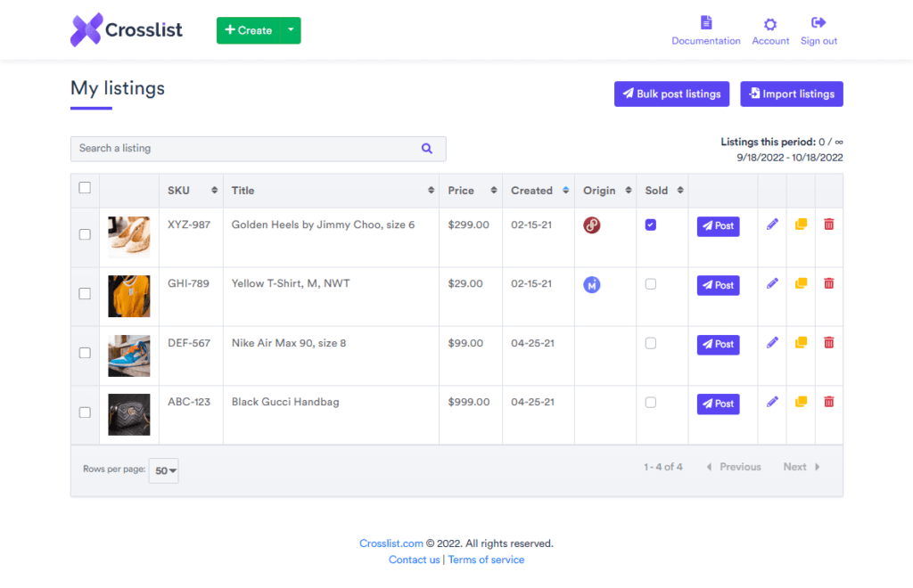Click the Bulk post listings button
Image resolution: width=913 pixels, height=588 pixels.
[671, 94]
